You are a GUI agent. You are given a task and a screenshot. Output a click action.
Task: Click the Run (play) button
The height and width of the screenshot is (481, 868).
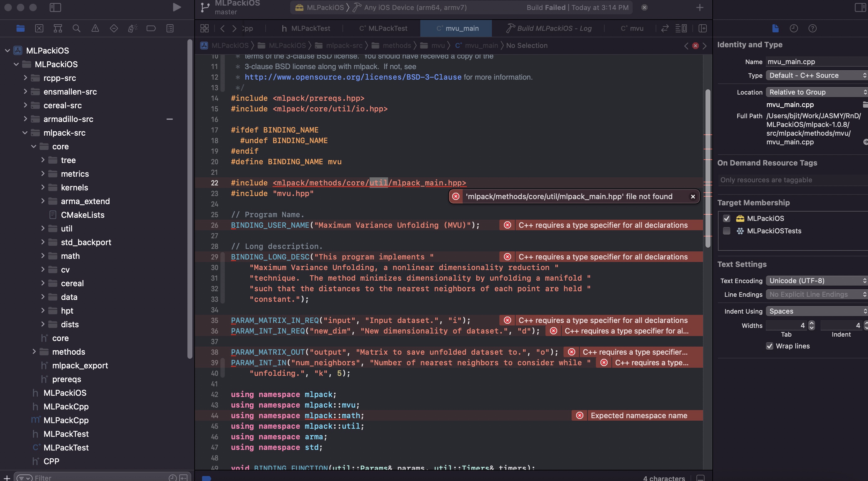(177, 7)
